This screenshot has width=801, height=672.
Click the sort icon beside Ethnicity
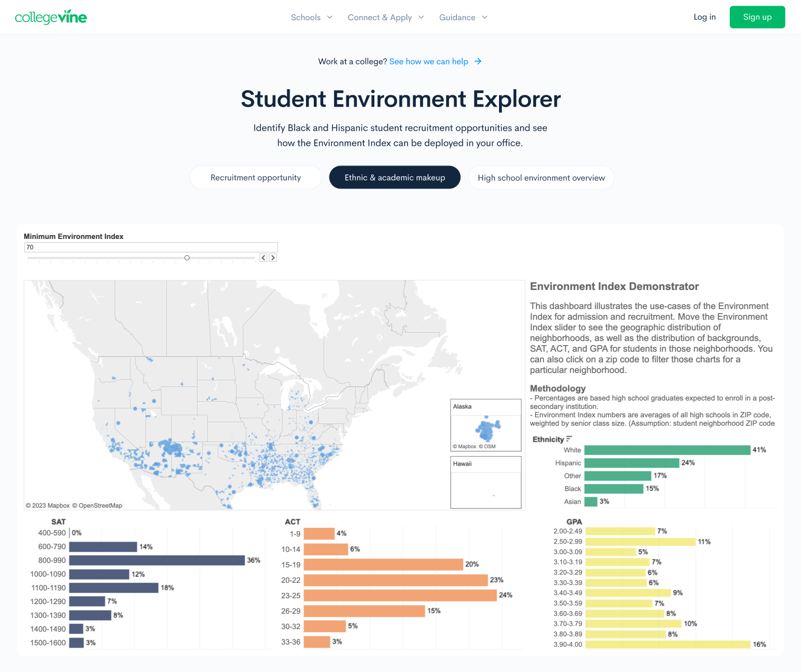(569, 439)
